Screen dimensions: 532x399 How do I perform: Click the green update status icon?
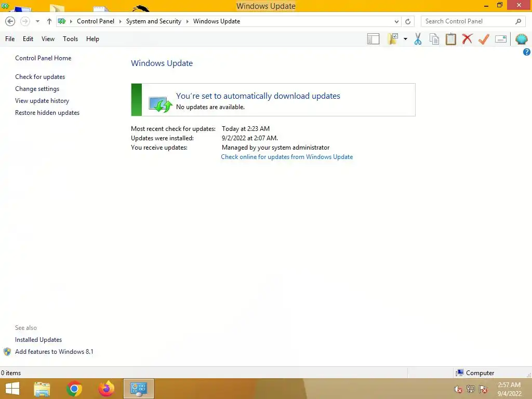click(160, 104)
